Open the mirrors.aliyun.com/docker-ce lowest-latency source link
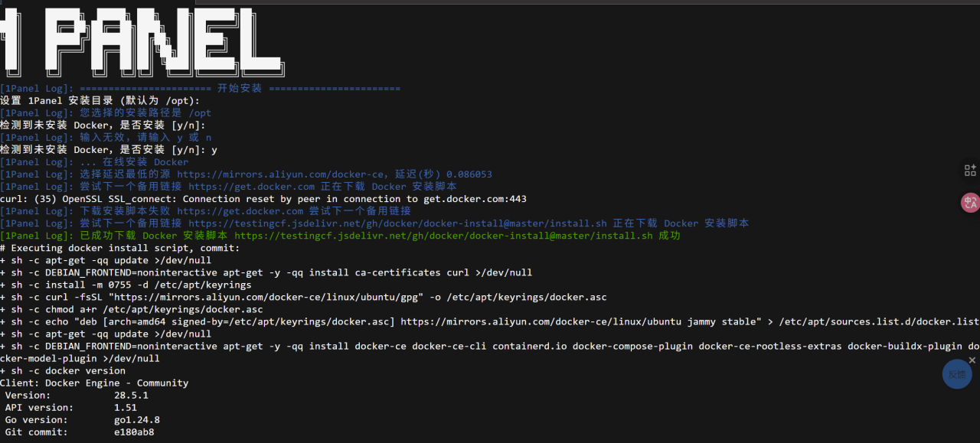 (x=295, y=174)
